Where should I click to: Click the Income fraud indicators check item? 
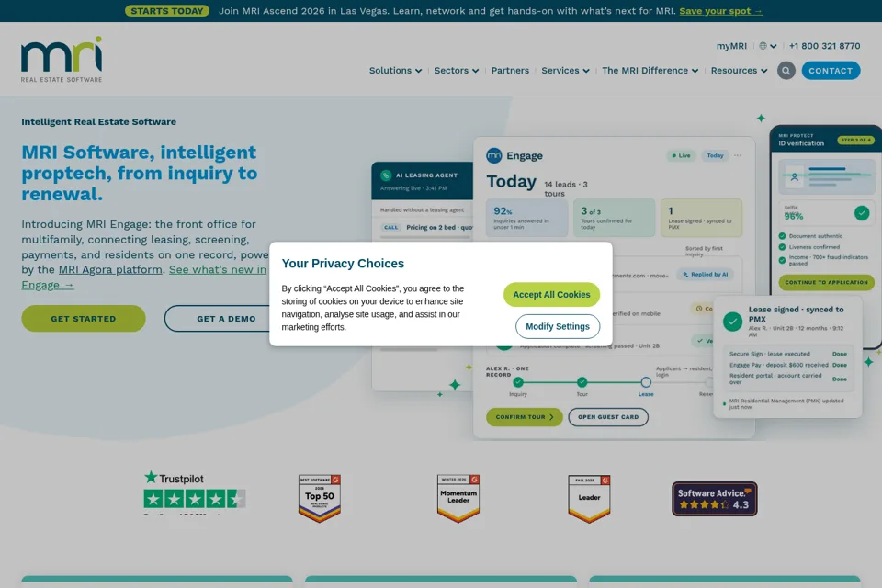tap(823, 260)
